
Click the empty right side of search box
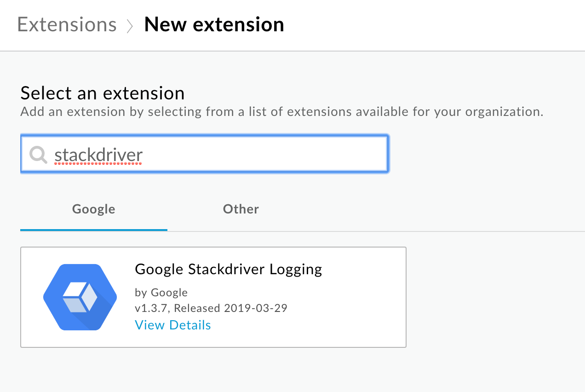tap(276, 155)
